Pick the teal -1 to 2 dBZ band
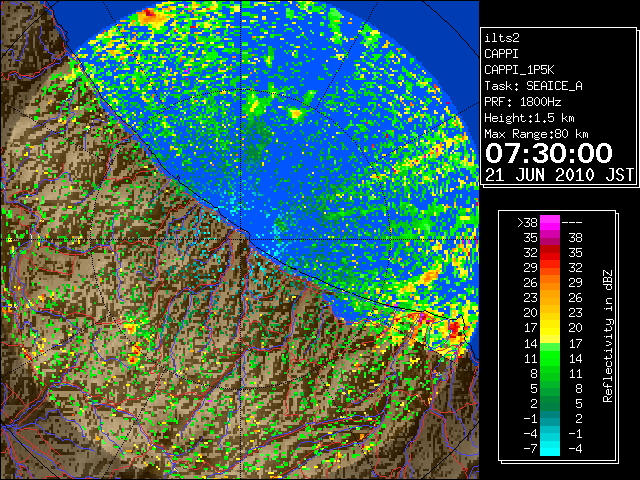Viewport: 640px width, 480px height. click(550, 418)
